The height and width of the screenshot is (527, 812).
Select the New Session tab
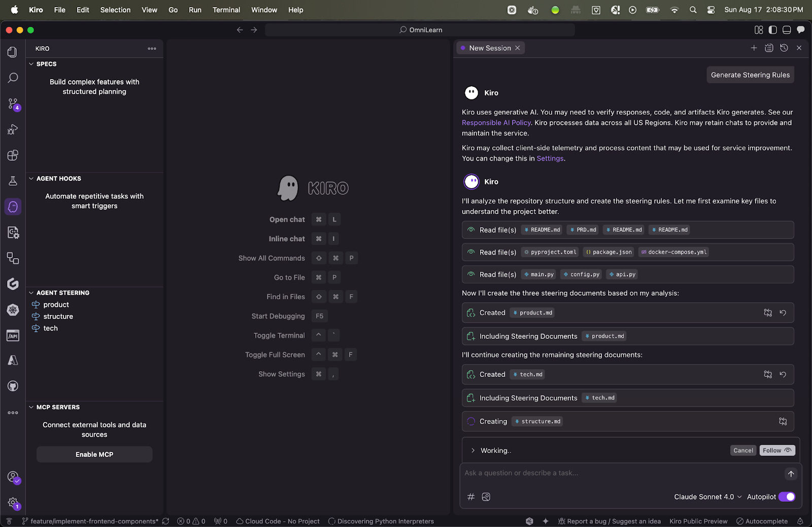tap(490, 48)
